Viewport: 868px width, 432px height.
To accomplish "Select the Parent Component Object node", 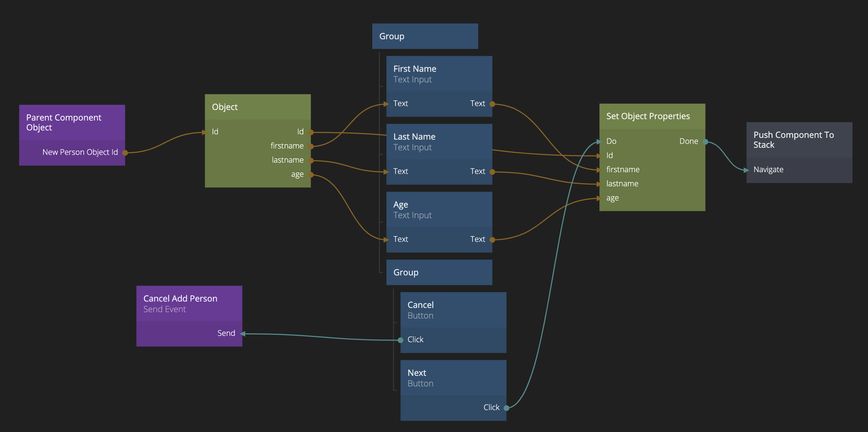I will (72, 122).
